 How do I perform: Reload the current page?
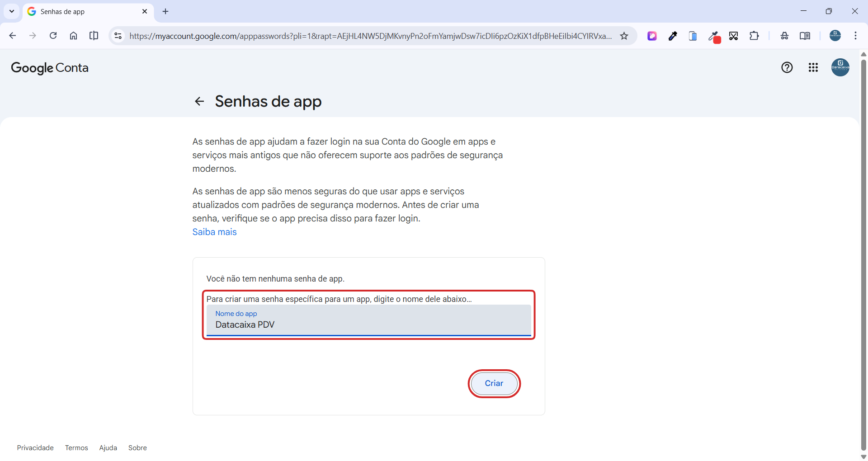click(x=53, y=36)
